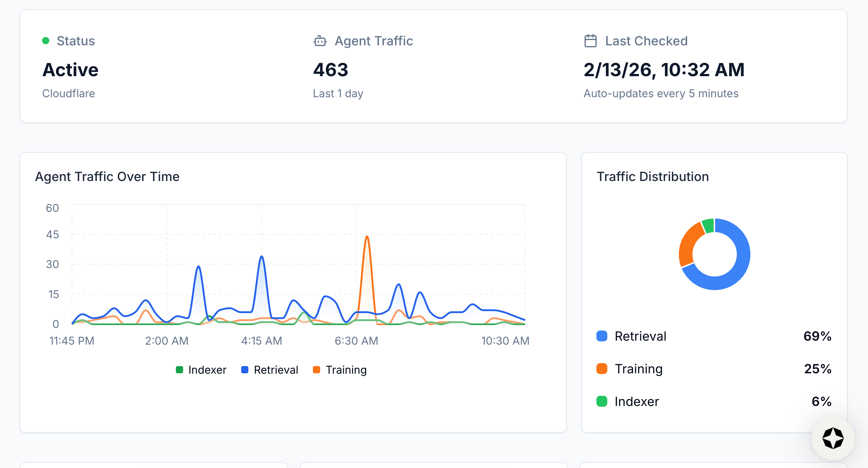
Task: Click green Indexer swatch in distribution list
Action: pos(602,401)
